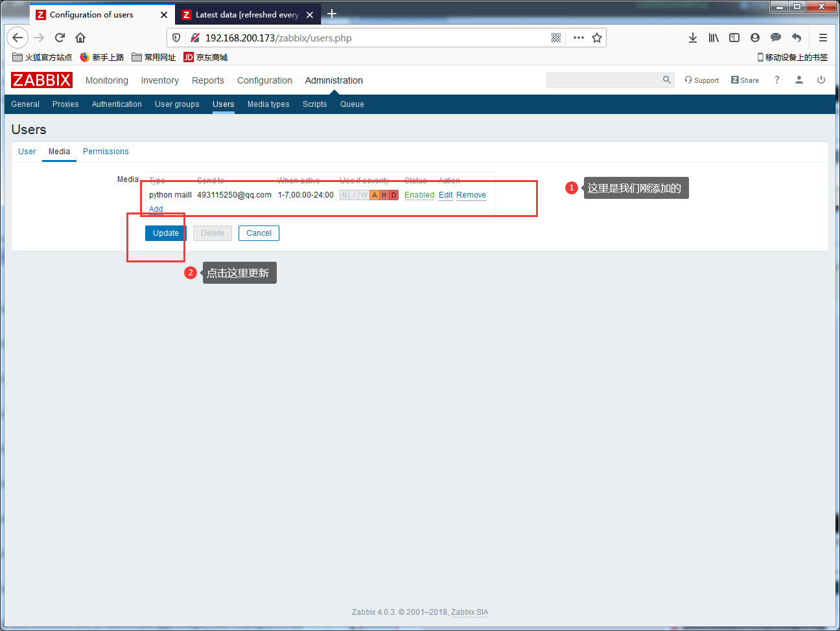Open the Support link

702,80
